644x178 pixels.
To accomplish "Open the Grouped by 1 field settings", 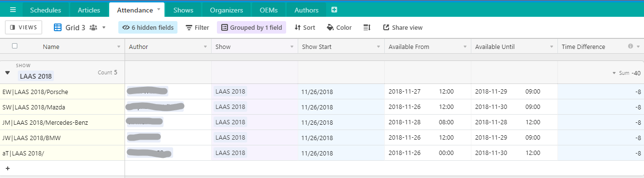I will (x=252, y=27).
